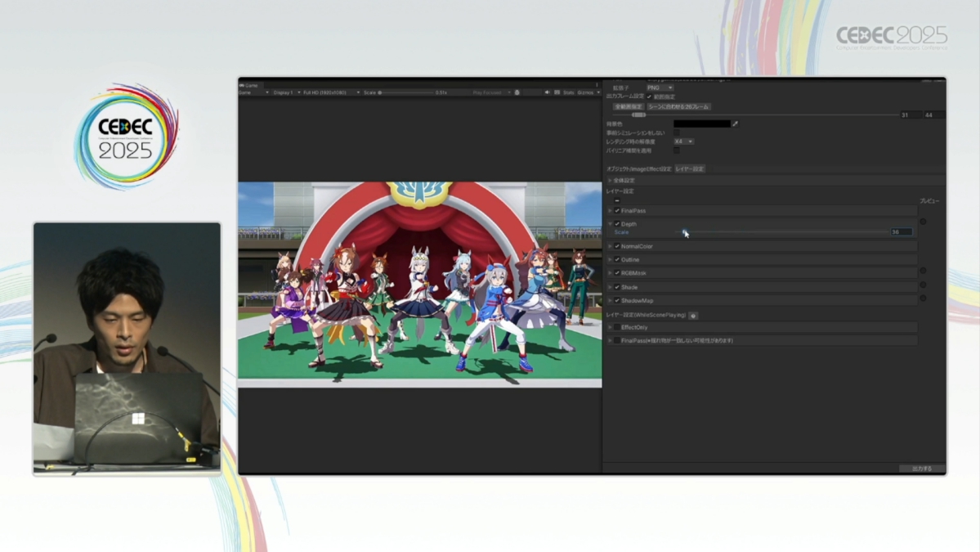Click the preview circle for Shade layer
The height and width of the screenshot is (552, 980).
point(923,285)
